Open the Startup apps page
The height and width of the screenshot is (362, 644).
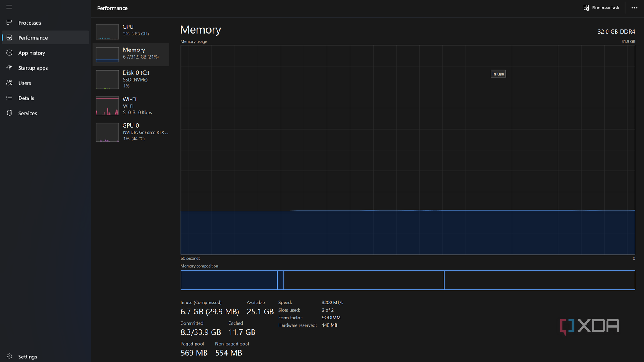point(46,68)
